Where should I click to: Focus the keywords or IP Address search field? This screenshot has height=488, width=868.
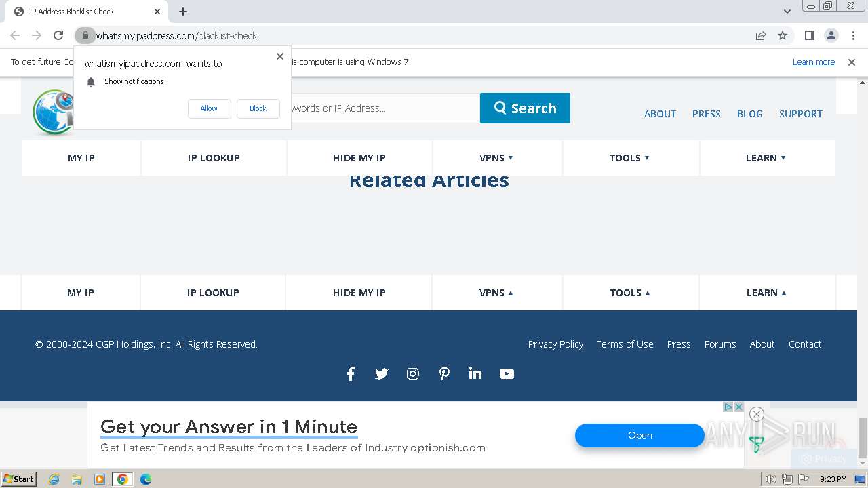tap(384, 108)
